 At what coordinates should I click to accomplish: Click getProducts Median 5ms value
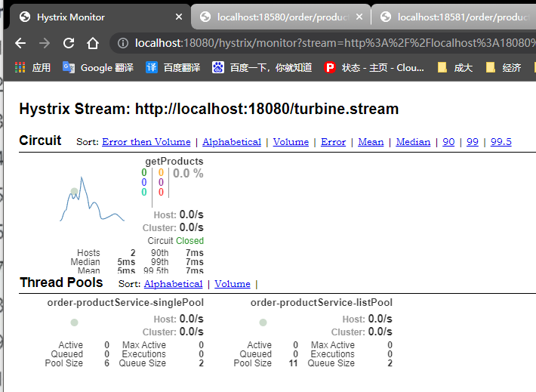coord(126,261)
